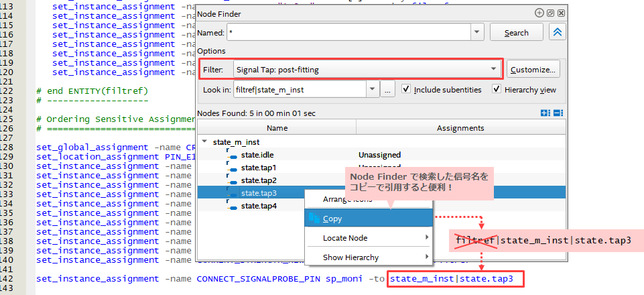The width and height of the screenshot is (644, 295).
Task: Click the CONNECT_SIGNALPROBE_PIN text in the sp_moni line
Action: coord(259,279)
